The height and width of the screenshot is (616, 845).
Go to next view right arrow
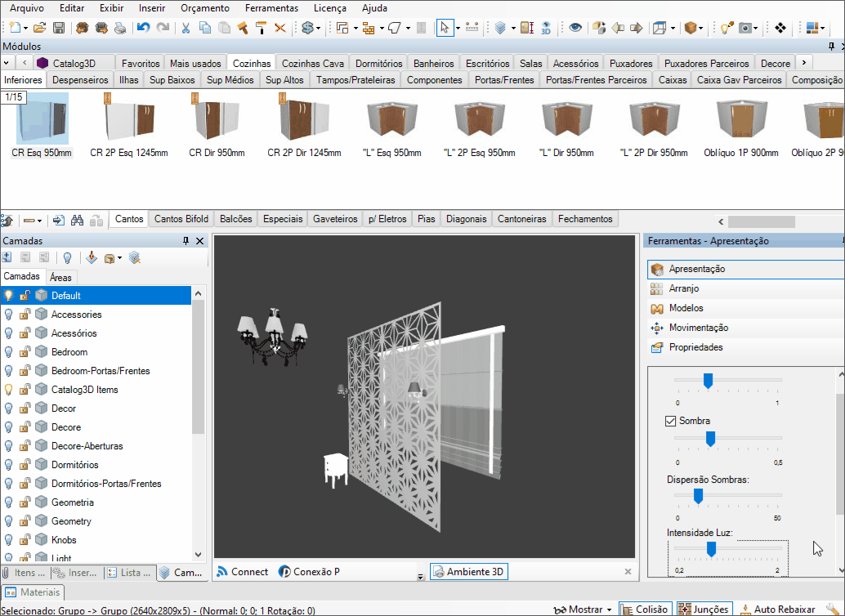tap(637, 28)
